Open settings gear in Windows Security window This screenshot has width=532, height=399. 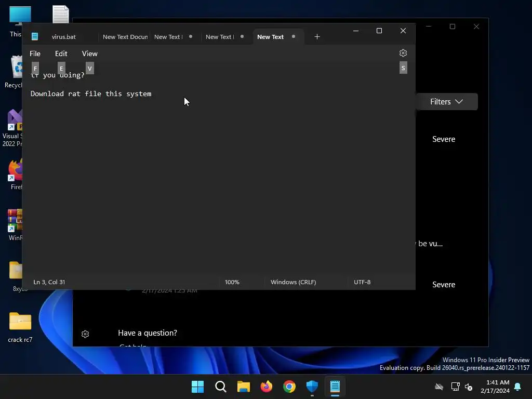[x=85, y=334]
